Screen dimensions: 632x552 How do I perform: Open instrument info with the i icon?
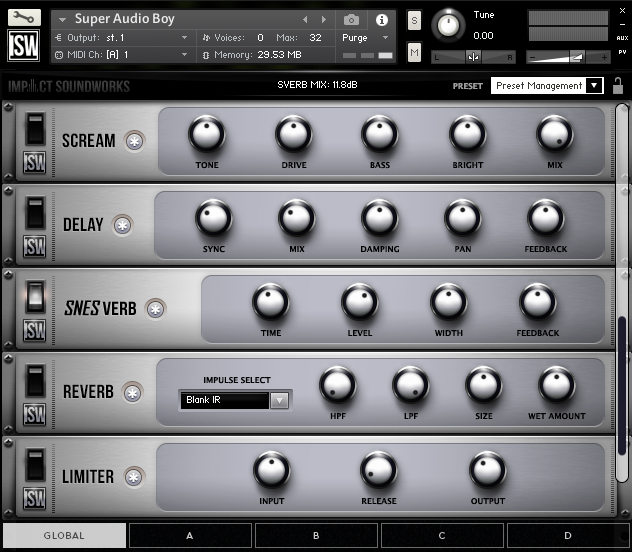pos(381,20)
